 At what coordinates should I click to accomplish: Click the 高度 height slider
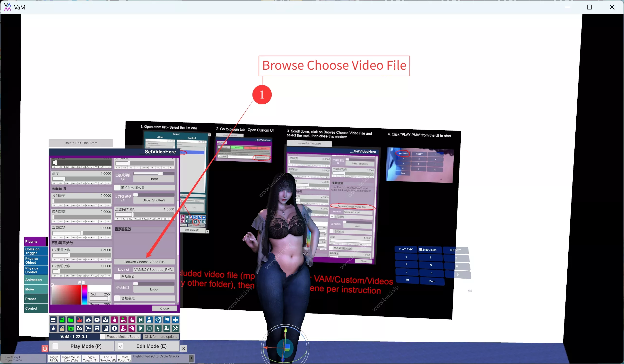(x=81, y=179)
